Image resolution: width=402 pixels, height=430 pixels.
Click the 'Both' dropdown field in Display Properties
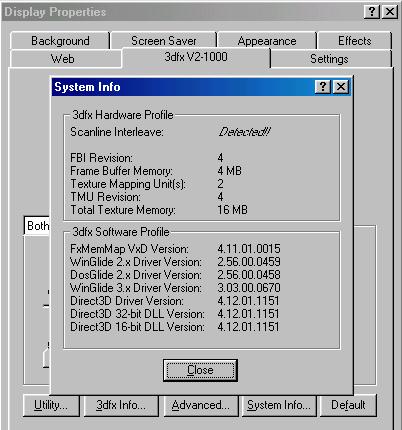[x=37, y=226]
